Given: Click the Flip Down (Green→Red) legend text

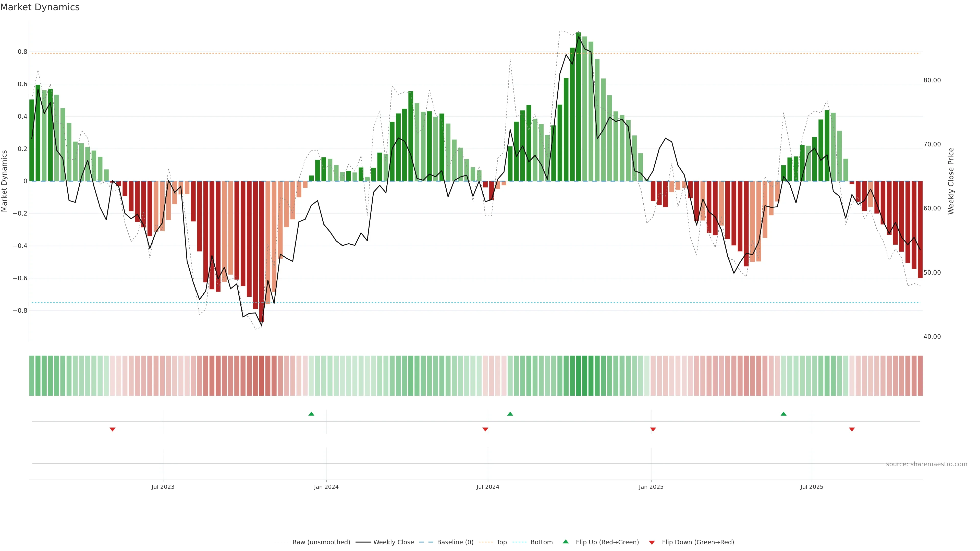Looking at the screenshot, I should click(x=698, y=542).
